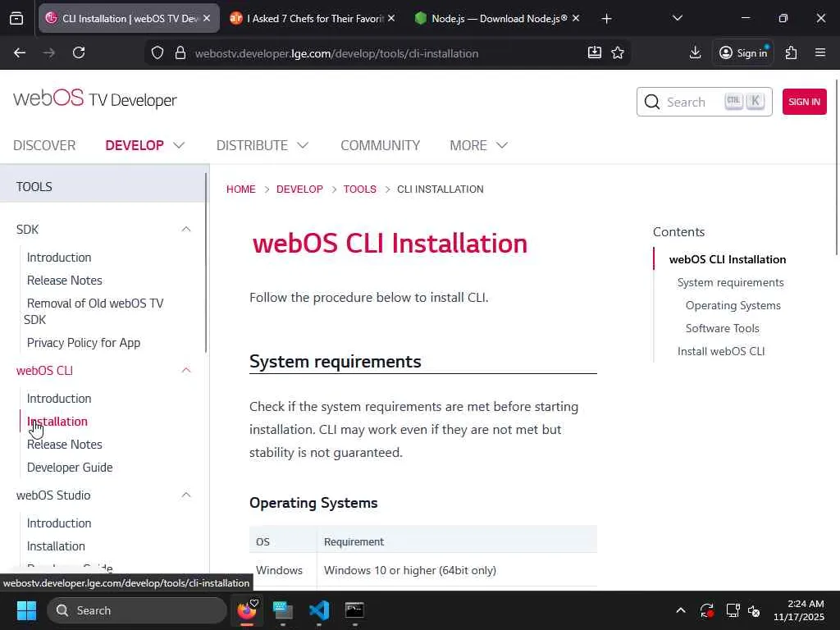The image size is (840, 630).
Task: Open the Firefox downloads panel
Action: click(x=695, y=52)
